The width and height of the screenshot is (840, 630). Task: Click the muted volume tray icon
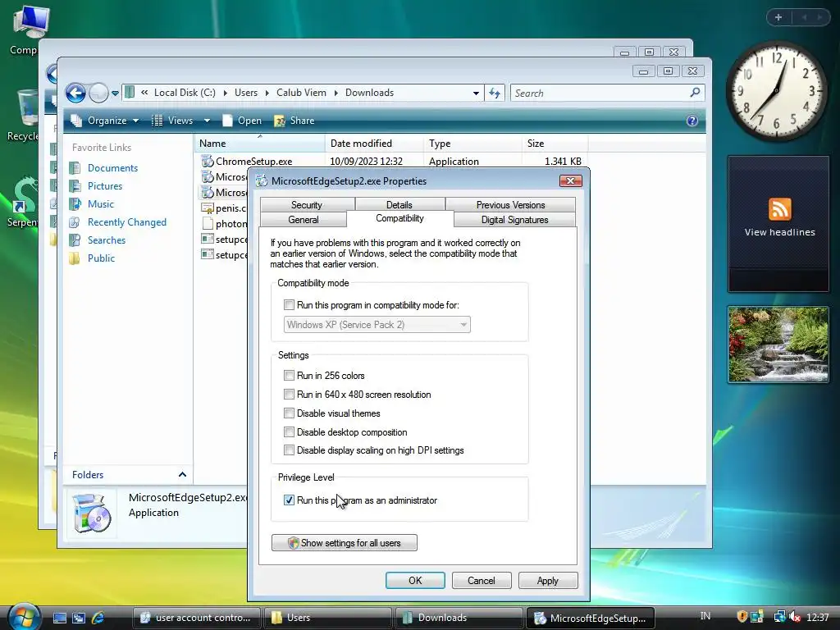coord(794,617)
